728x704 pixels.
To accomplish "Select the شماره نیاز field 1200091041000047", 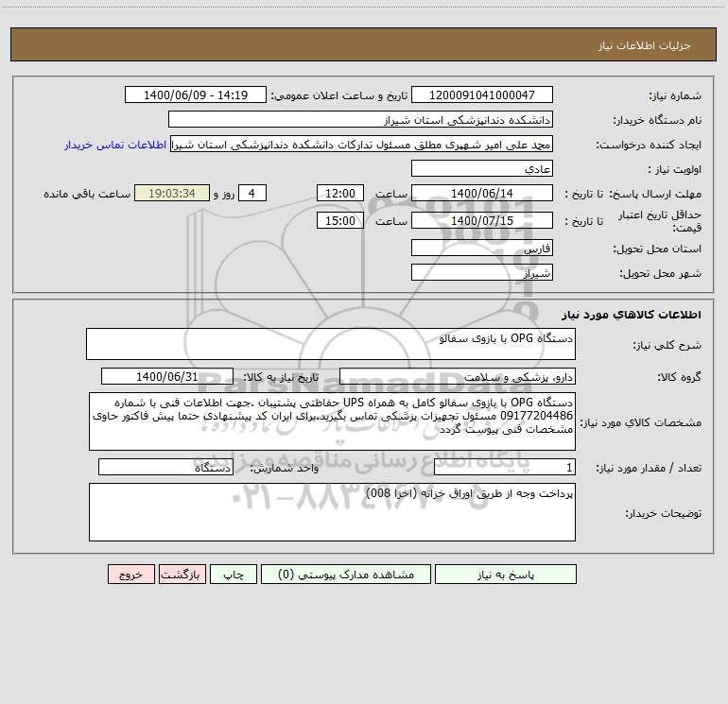I will (482, 94).
